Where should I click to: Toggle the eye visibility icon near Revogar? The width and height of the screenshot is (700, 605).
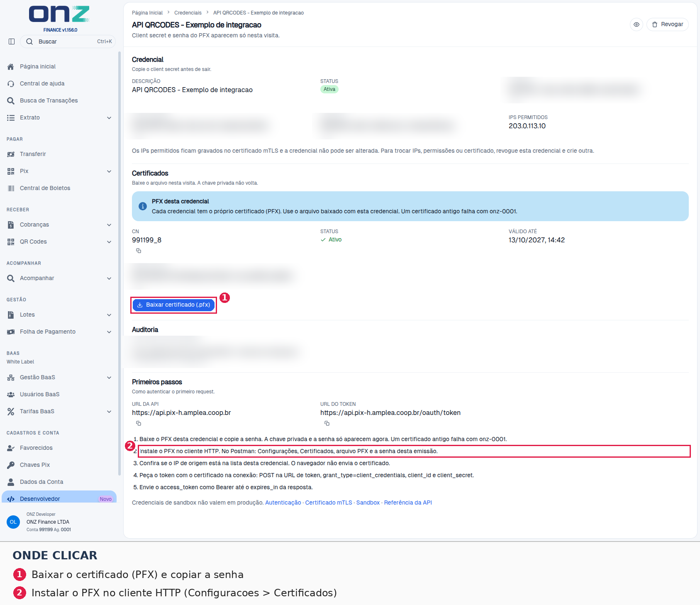(x=637, y=24)
